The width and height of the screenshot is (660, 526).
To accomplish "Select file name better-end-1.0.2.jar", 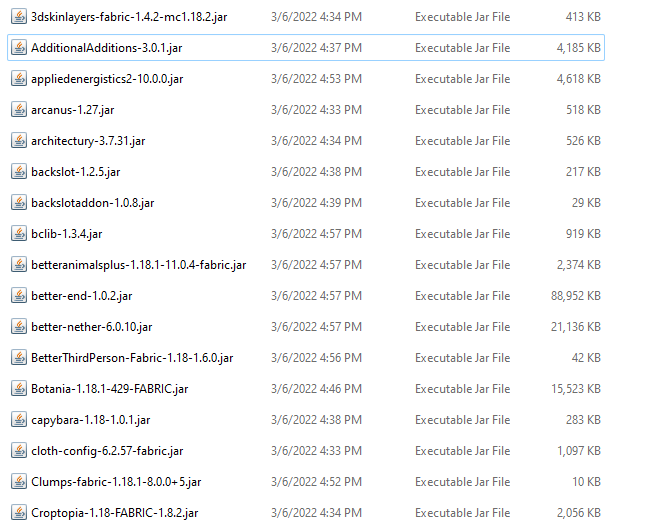I will coord(82,296).
